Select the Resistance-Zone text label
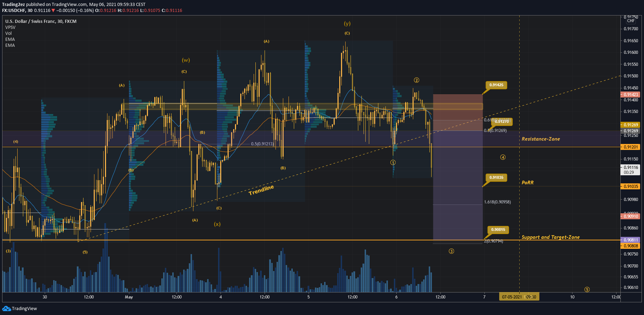 (x=541, y=139)
